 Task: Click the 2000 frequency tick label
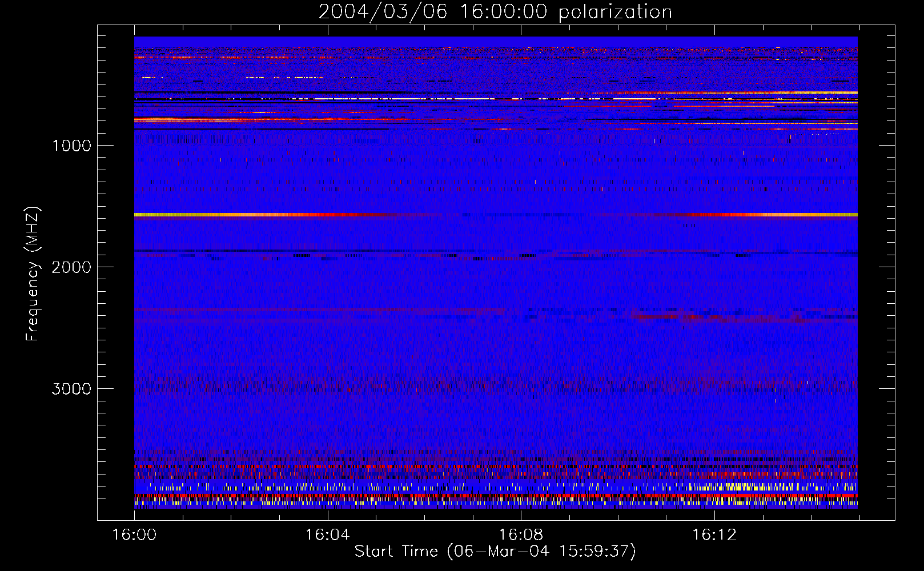point(71,267)
